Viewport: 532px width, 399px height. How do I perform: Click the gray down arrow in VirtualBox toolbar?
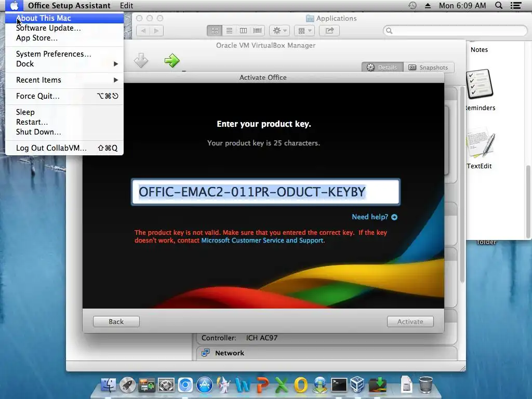pos(141,61)
